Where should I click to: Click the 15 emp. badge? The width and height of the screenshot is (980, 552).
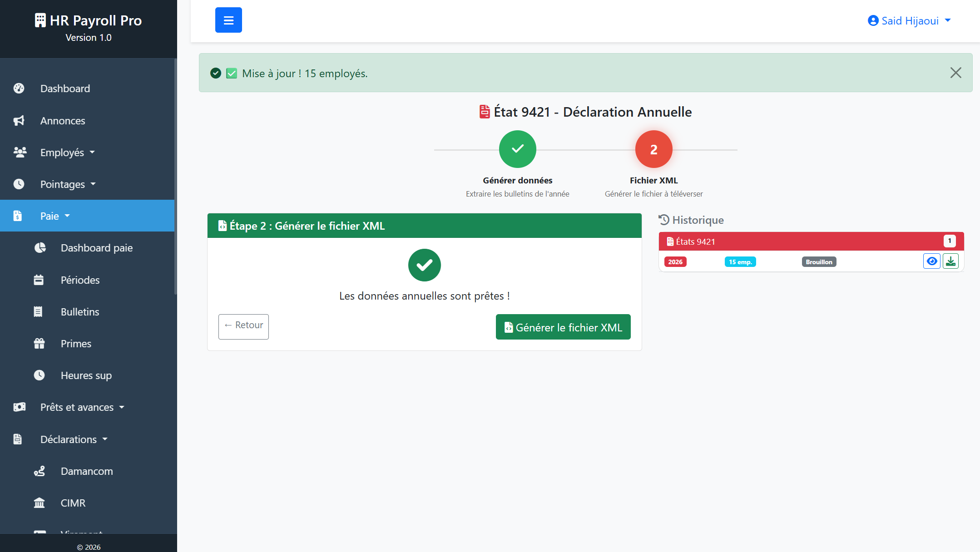(740, 262)
